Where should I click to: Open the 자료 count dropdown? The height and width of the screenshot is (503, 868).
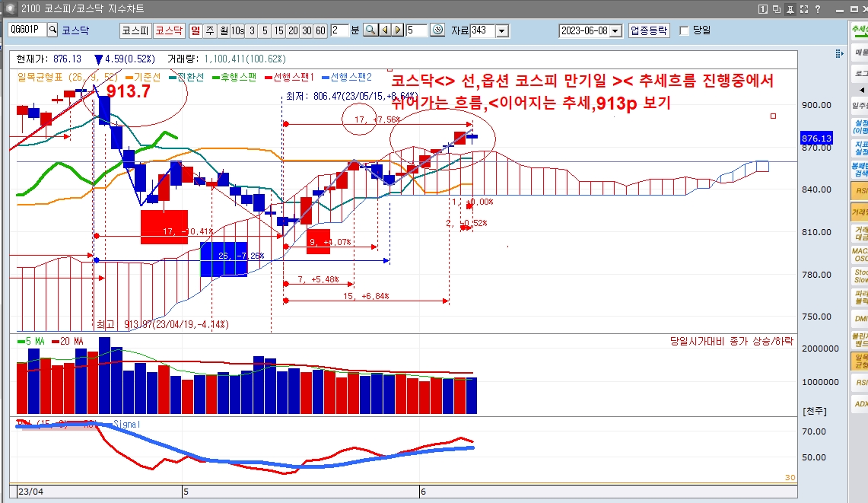(x=502, y=30)
